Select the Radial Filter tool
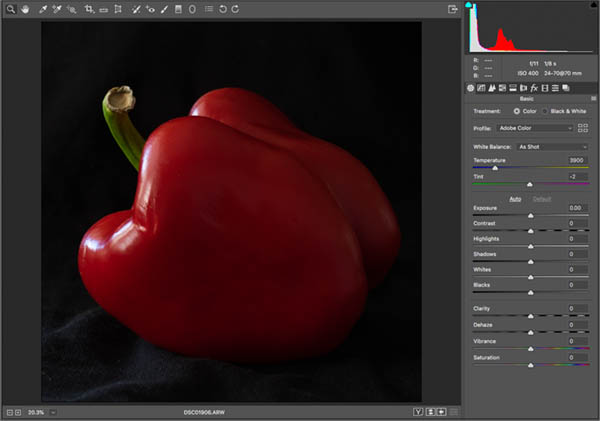Image resolution: width=600 pixels, height=421 pixels. pos(192,9)
